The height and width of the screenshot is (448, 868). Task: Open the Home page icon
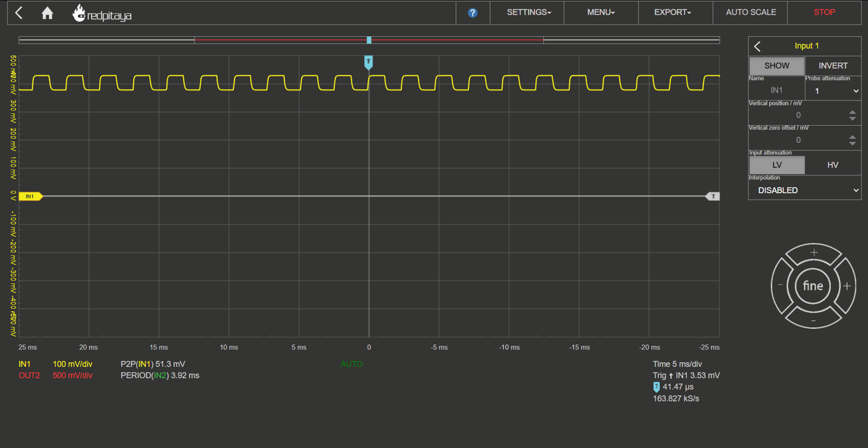[x=47, y=13]
